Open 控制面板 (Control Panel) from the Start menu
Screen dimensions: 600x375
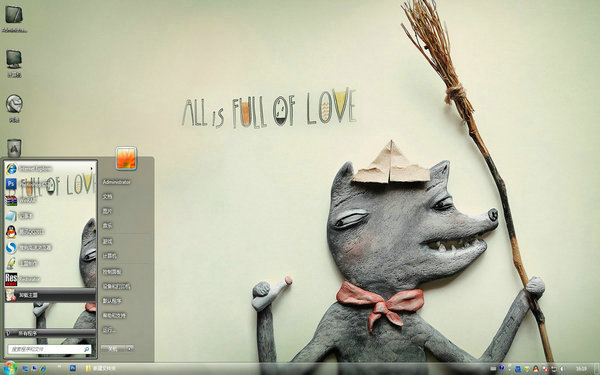(111, 272)
